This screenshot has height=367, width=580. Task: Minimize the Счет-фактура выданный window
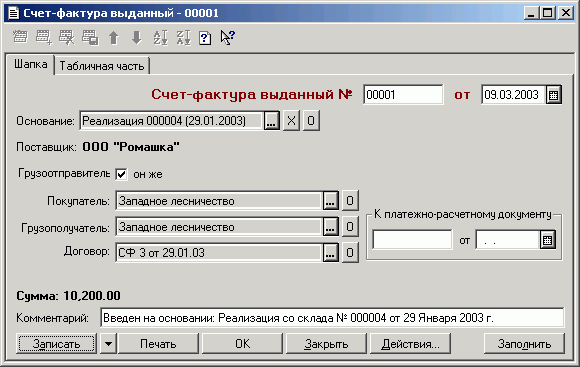click(531, 13)
